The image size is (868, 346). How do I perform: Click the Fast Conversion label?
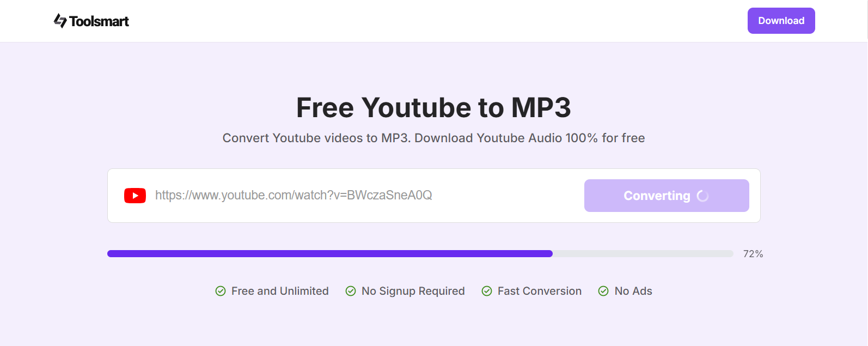[539, 291]
